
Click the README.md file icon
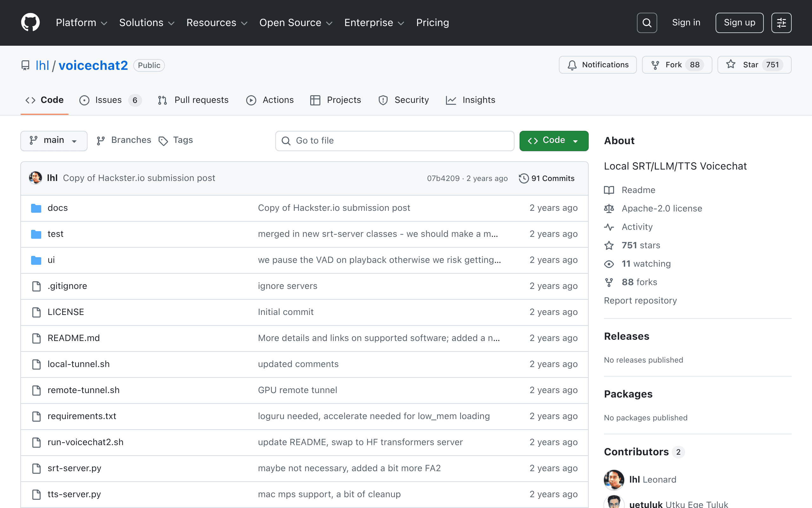36,338
